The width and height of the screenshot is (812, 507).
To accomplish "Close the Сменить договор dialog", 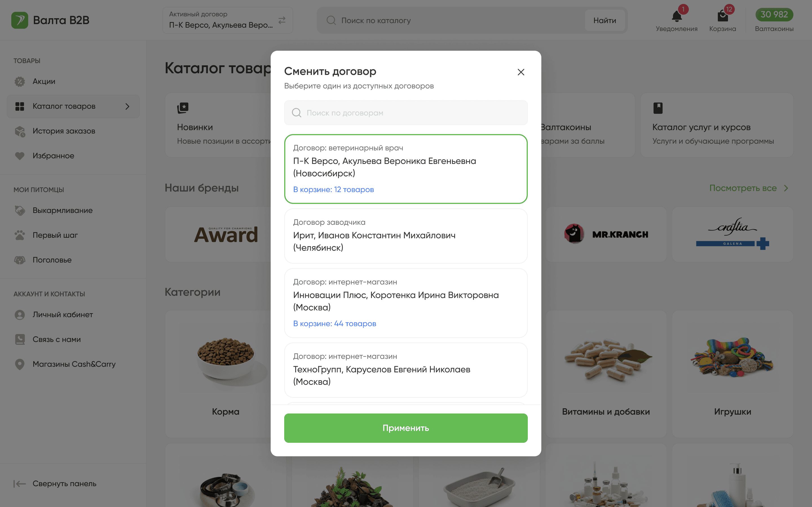I will click(521, 72).
